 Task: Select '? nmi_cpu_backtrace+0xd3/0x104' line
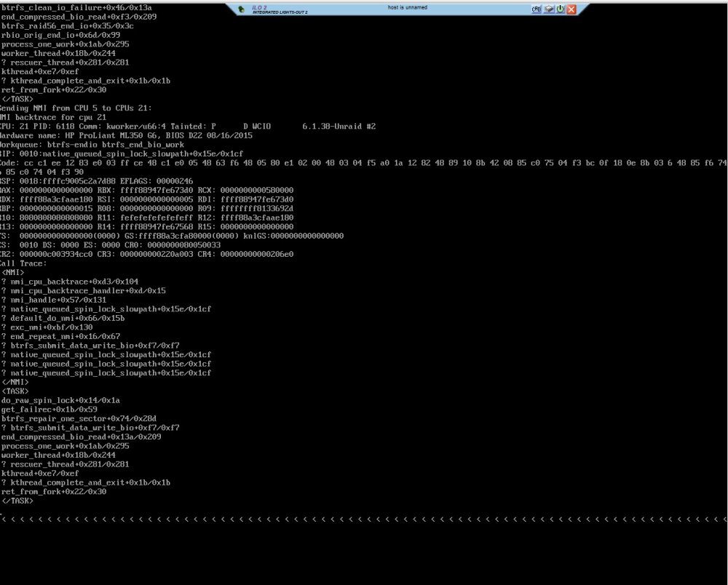pos(70,282)
